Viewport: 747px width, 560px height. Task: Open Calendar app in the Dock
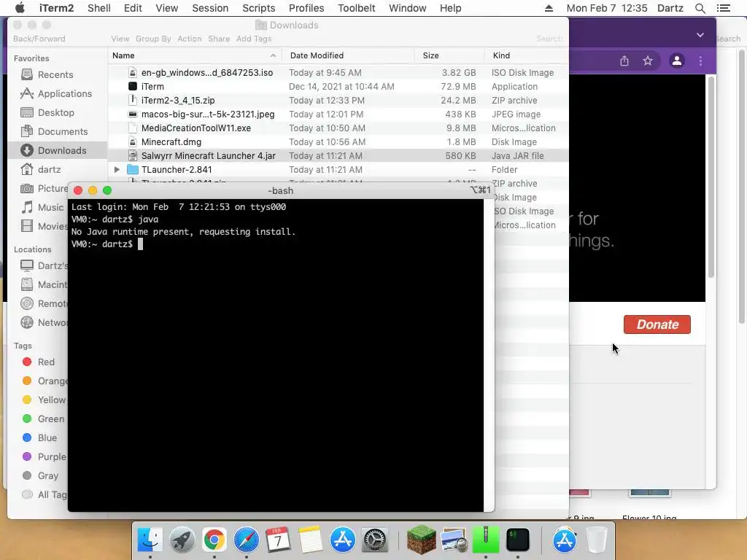click(278, 540)
